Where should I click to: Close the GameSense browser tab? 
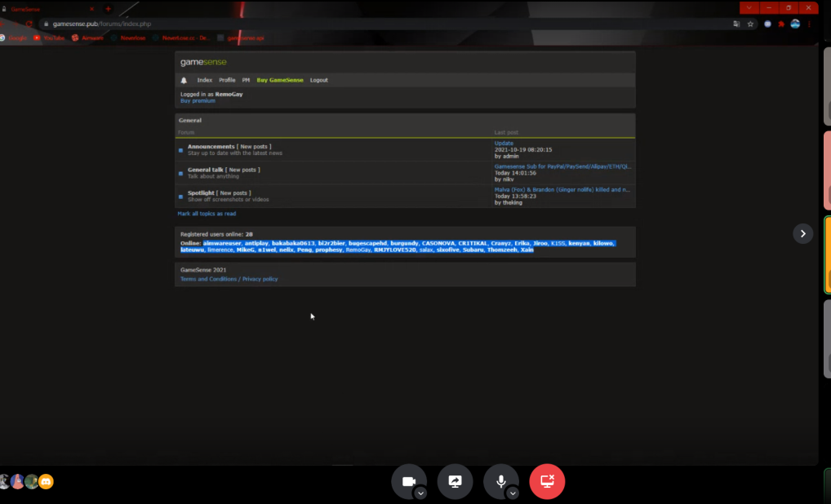(91, 9)
